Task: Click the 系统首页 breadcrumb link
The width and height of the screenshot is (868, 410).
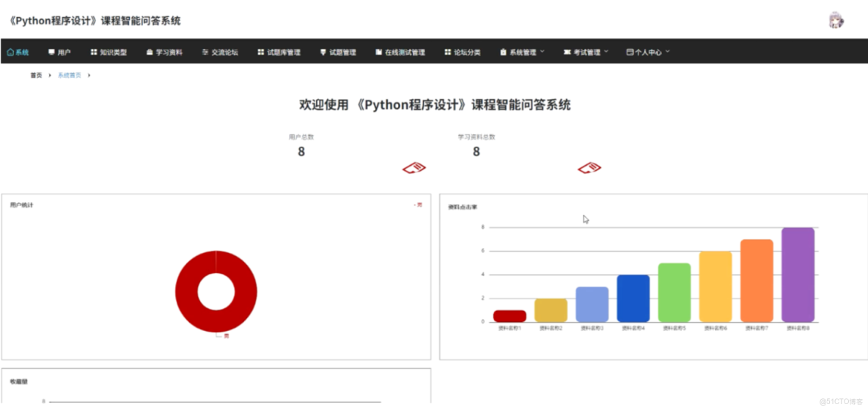Action: click(70, 76)
